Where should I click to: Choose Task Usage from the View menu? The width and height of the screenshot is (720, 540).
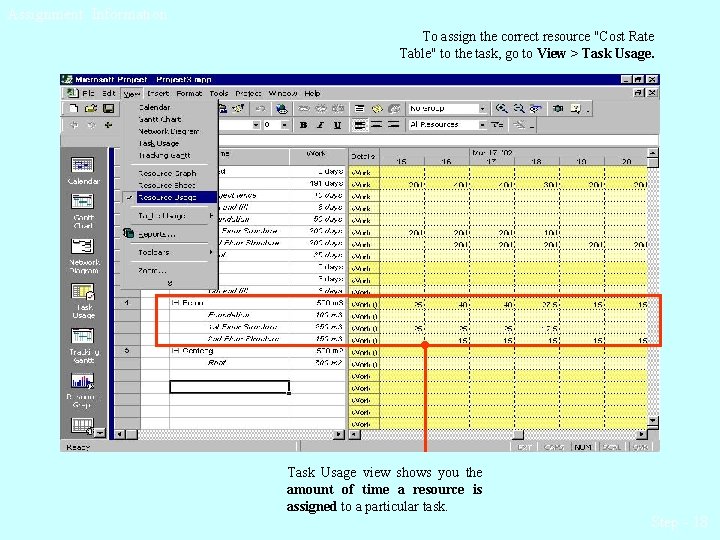click(158, 143)
